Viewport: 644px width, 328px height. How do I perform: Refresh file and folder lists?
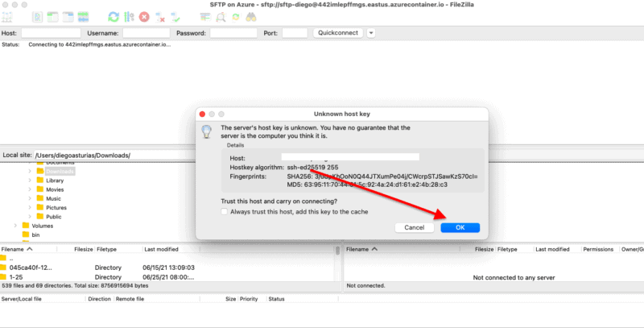coord(114,17)
